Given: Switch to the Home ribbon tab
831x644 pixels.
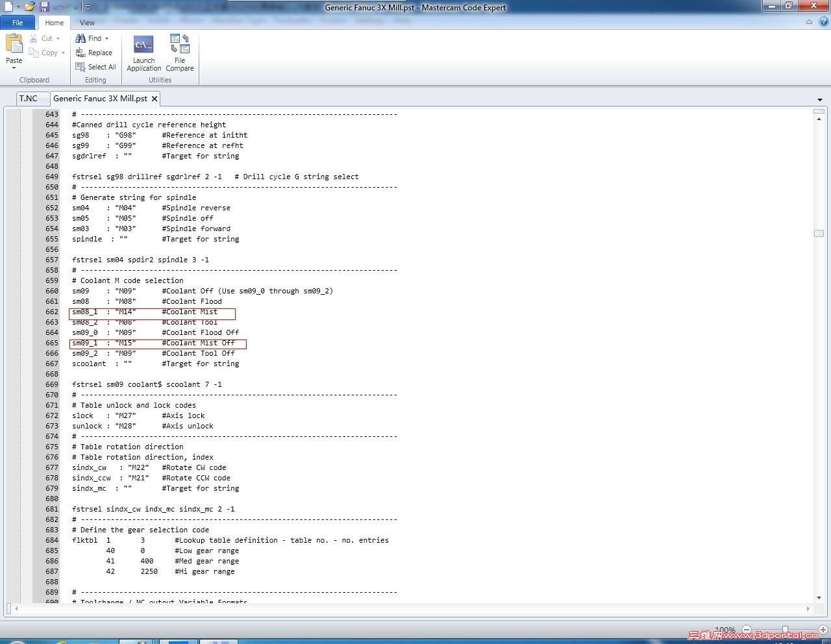Looking at the screenshot, I should pyautogui.click(x=55, y=23).
